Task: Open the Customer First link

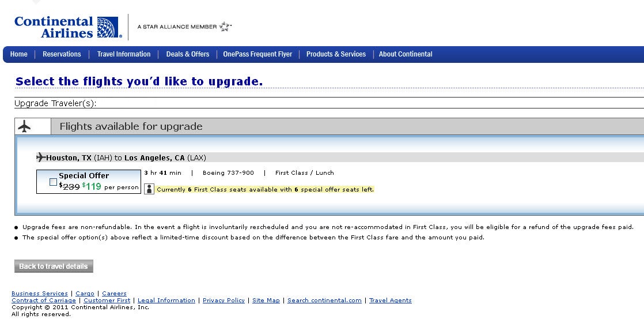Action: (107, 300)
